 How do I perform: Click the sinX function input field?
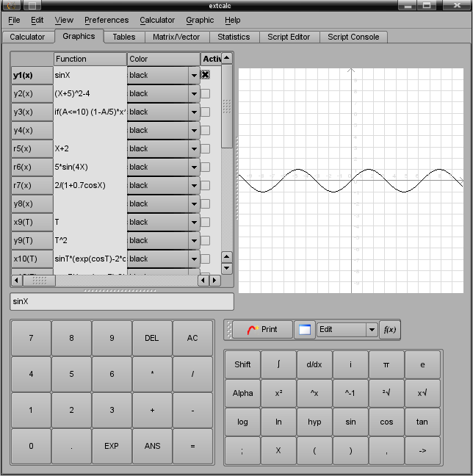(122, 301)
